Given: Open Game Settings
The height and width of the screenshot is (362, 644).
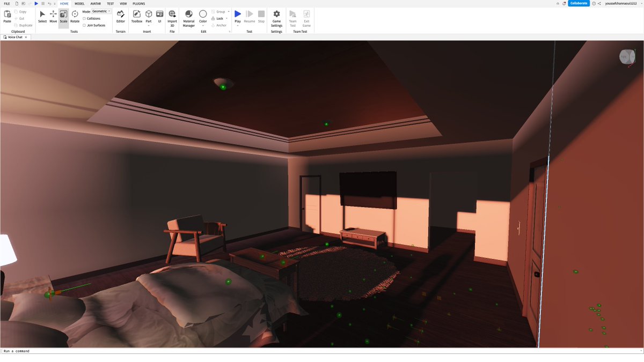Looking at the screenshot, I should (x=276, y=18).
